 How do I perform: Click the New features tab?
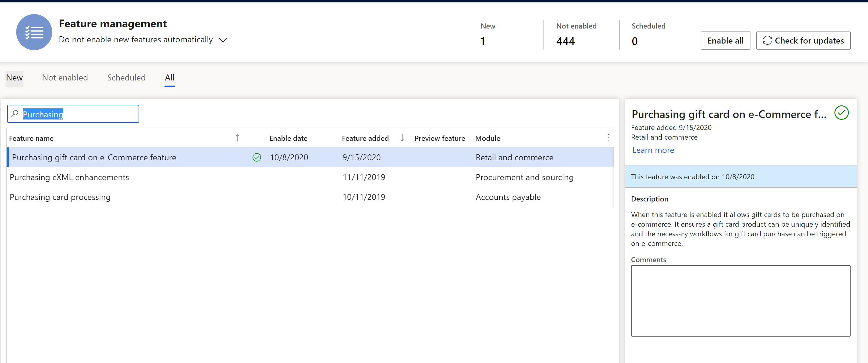pos(14,77)
